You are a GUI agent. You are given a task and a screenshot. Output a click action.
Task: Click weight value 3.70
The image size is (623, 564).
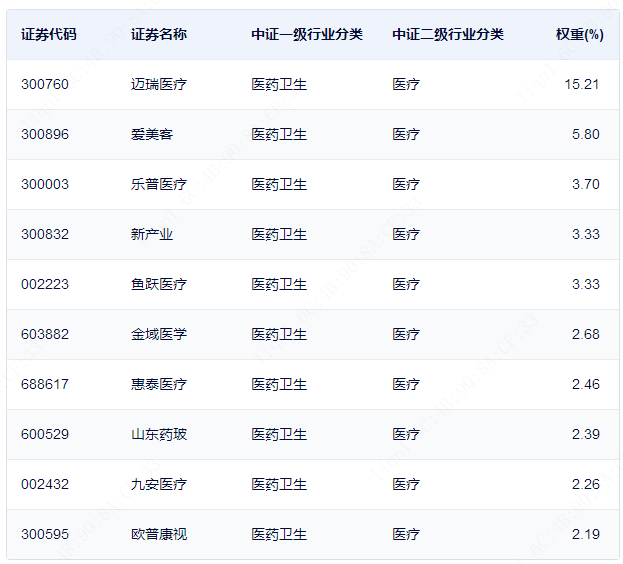point(586,184)
